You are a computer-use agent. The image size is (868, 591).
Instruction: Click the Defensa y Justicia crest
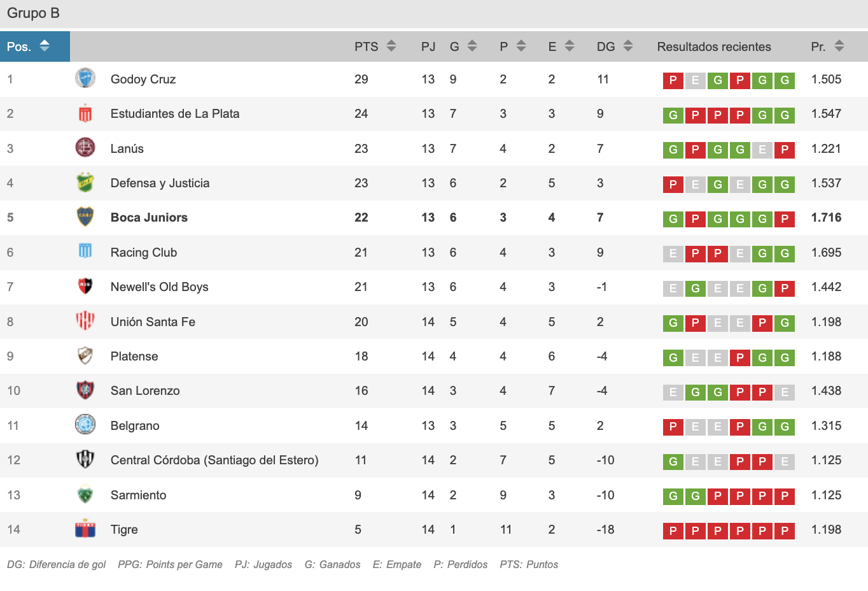[x=85, y=183]
